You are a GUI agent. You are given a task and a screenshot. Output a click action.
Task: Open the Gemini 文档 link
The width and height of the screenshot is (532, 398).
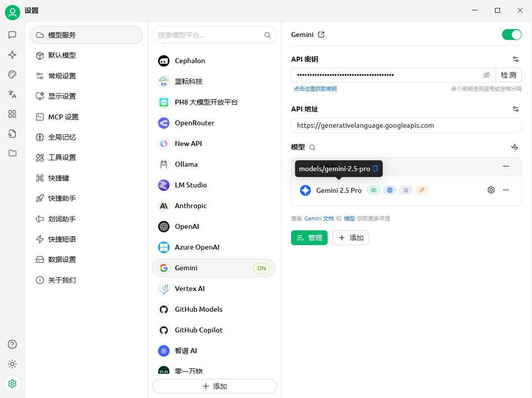click(x=319, y=218)
